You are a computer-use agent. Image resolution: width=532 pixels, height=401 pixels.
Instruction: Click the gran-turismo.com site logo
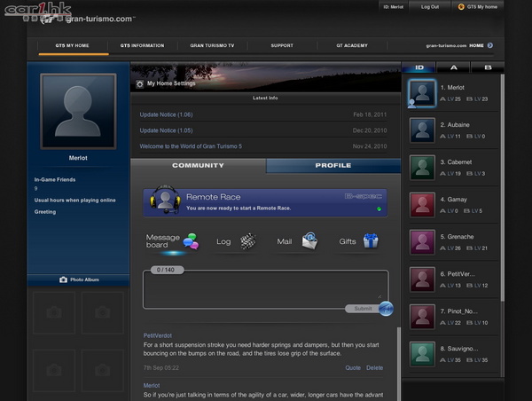(x=88, y=19)
